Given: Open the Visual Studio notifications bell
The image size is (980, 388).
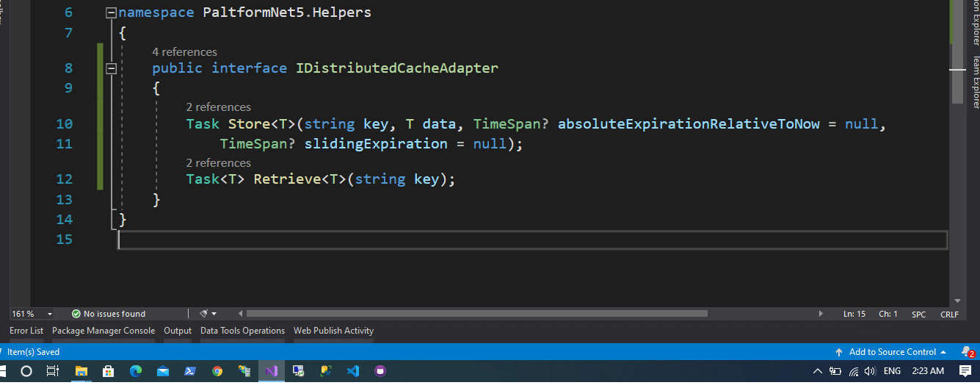Looking at the screenshot, I should [967, 352].
